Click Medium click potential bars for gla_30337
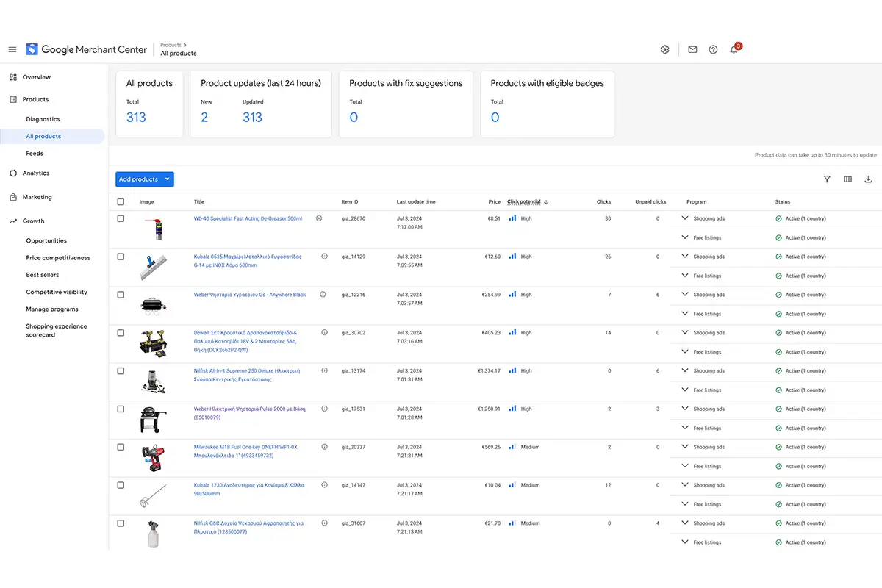Screen dimensions: 882x588 click(x=513, y=447)
